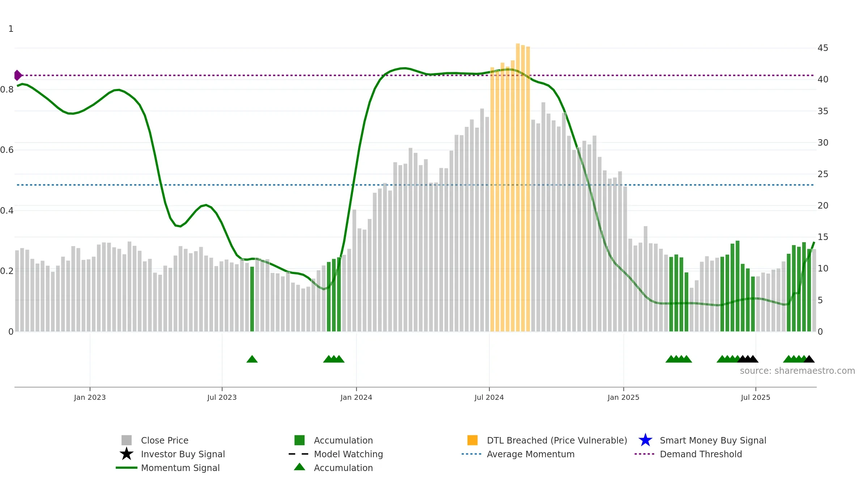
Task: Click the purple diamond Demand Threshold marker
Action: [x=18, y=75]
